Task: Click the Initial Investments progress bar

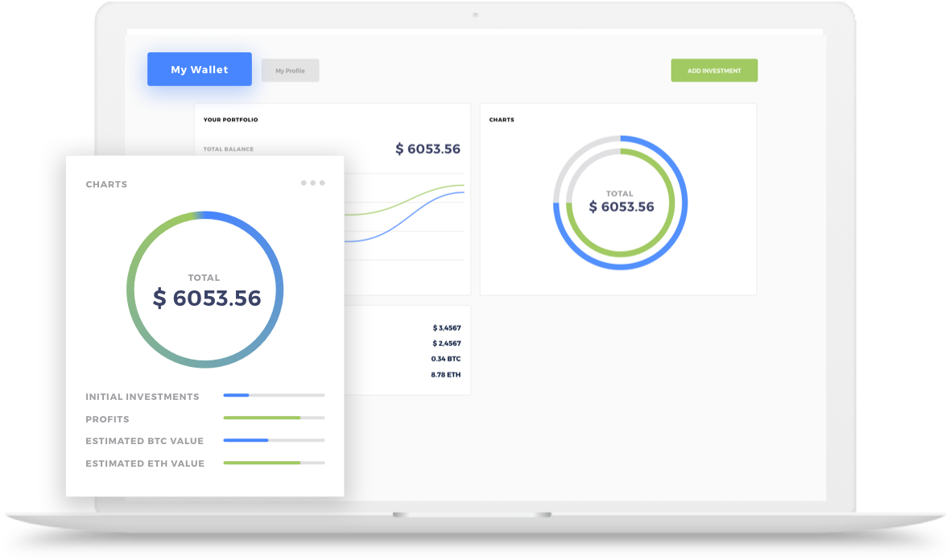Action: 274,395
